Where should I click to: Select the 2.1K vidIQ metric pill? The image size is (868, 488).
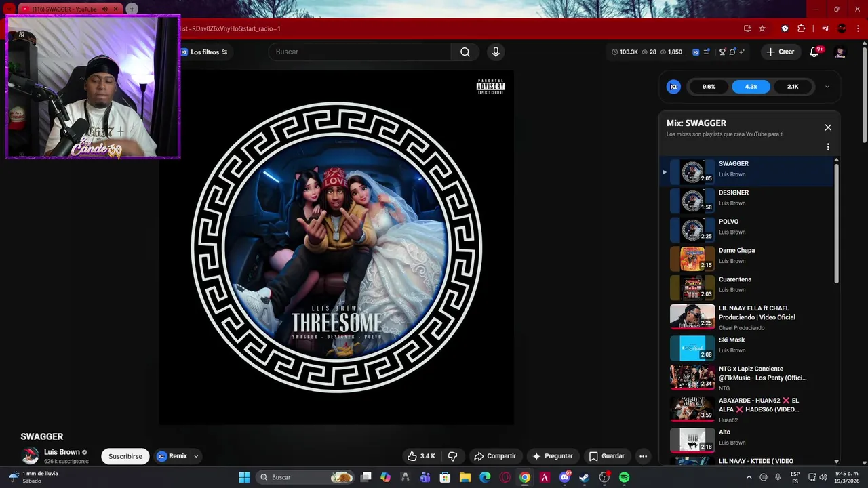793,87
